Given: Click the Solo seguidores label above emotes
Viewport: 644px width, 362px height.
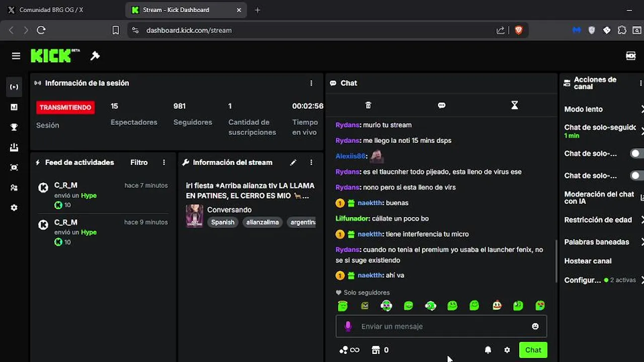Looking at the screenshot, I should click(363, 293).
